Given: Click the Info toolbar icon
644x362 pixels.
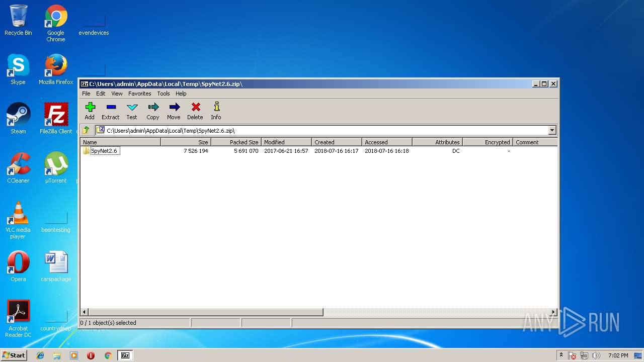Looking at the screenshot, I should point(216,111).
